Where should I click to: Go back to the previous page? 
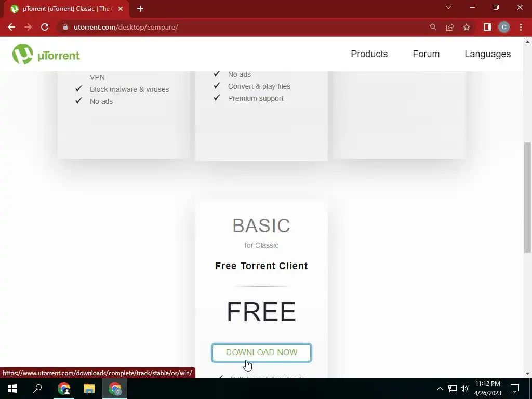pos(11,27)
